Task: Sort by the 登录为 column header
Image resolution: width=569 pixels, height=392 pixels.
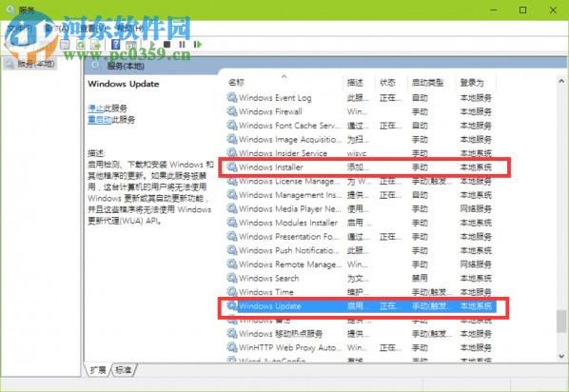Action: [472, 83]
